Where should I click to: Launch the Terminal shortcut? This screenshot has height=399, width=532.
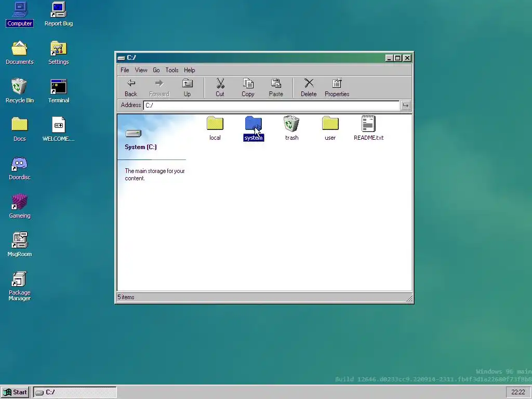click(59, 91)
